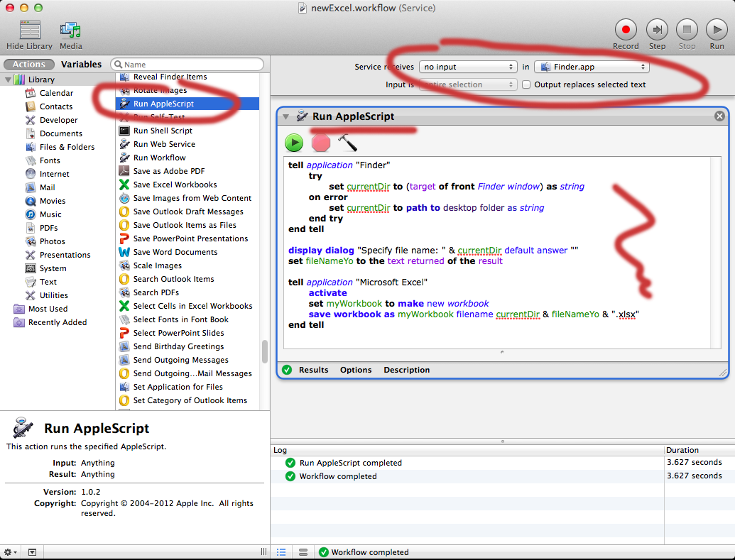Click the Step workflow button
The image size is (735, 560).
(657, 30)
